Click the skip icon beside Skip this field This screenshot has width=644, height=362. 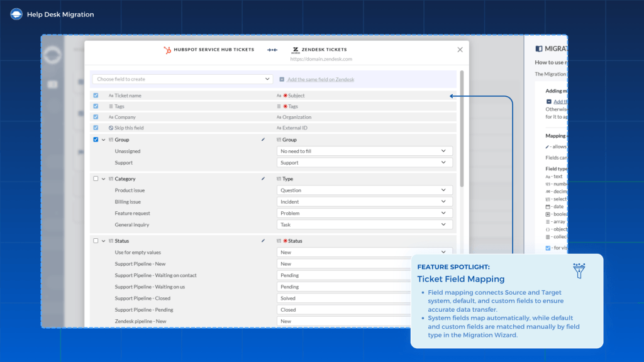[111, 128]
